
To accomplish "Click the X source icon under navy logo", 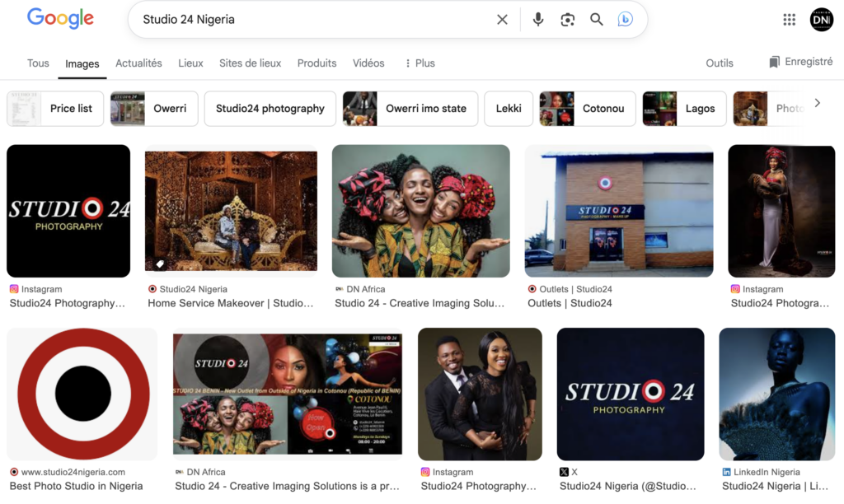I will tap(564, 472).
